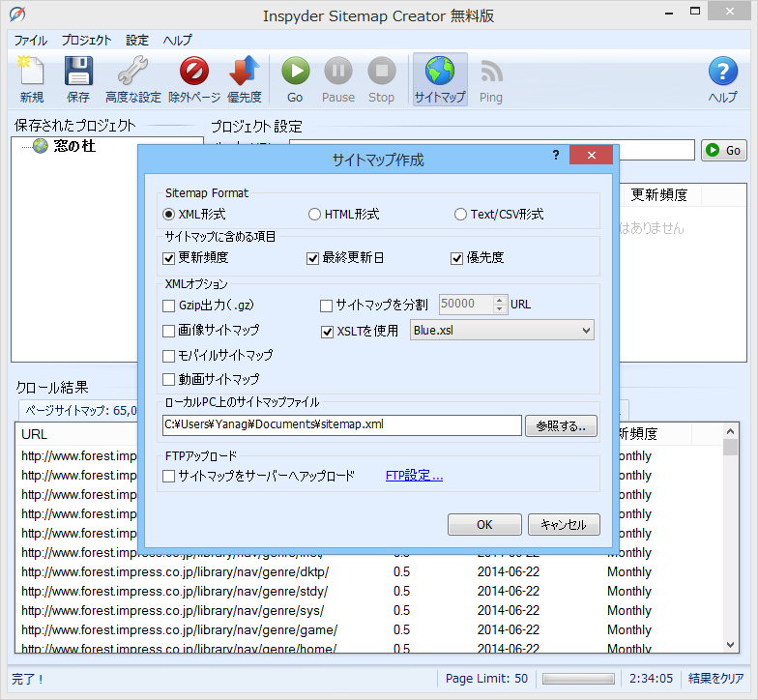
Task: Select the Text/CSV形式 radio button
Action: point(460,215)
